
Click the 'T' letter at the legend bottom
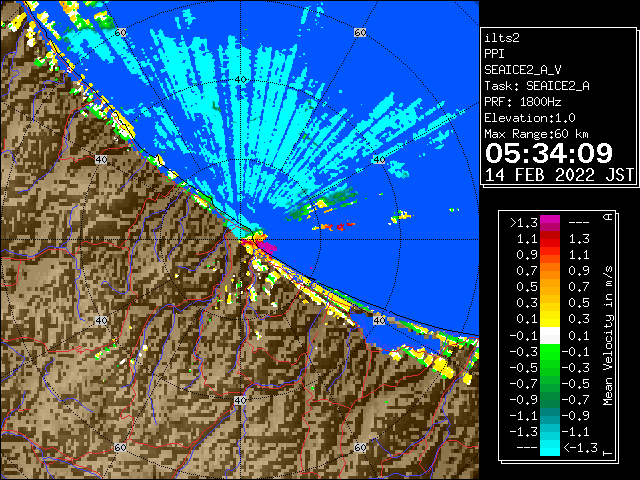[x=608, y=453]
